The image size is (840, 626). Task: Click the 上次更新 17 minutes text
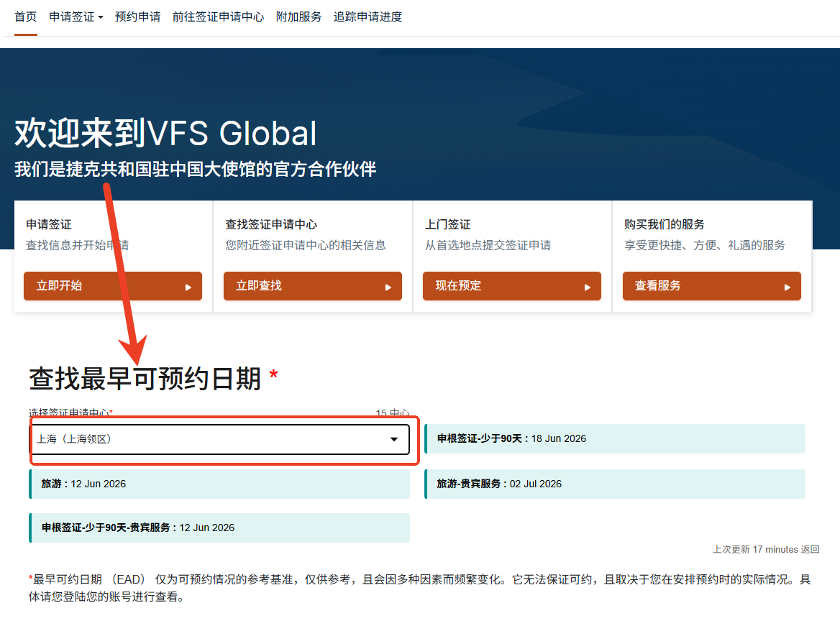coord(755,549)
